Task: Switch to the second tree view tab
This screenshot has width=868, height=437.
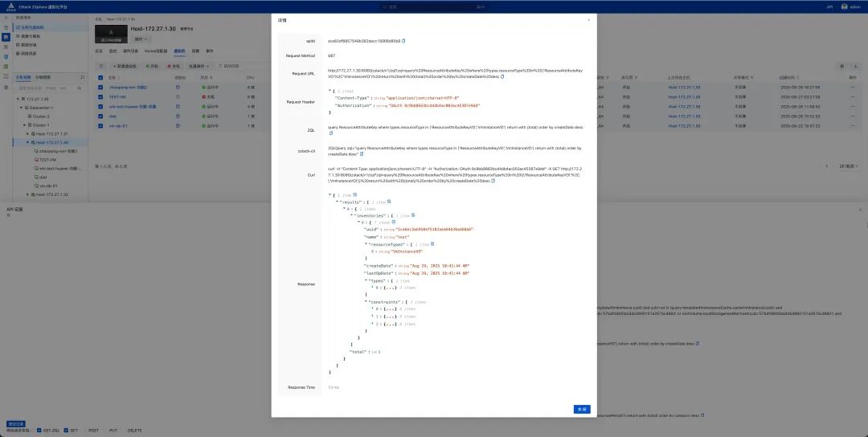Action: (x=43, y=77)
